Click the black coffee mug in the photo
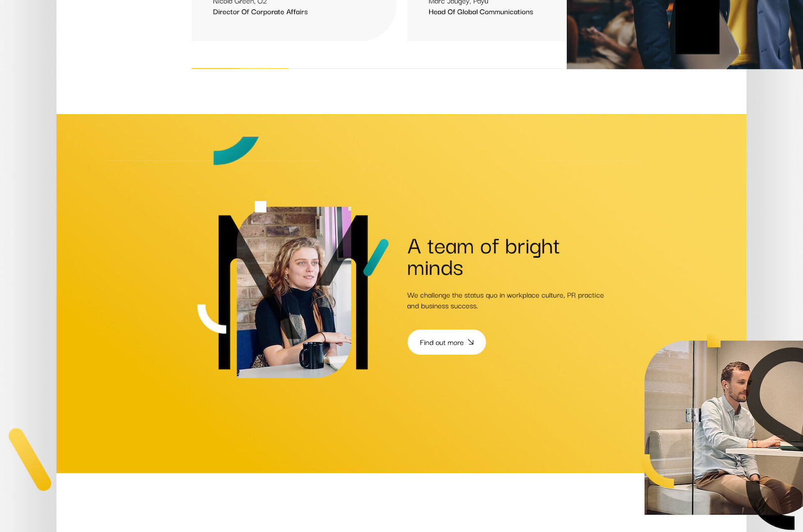 coord(312,355)
